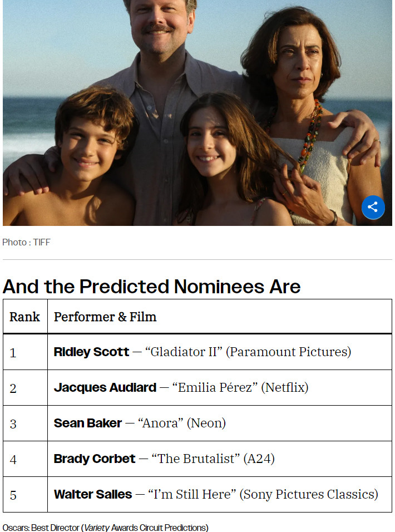The image size is (395, 532).
Task: Click "Anora" (Neon) film text
Action: [182, 423]
